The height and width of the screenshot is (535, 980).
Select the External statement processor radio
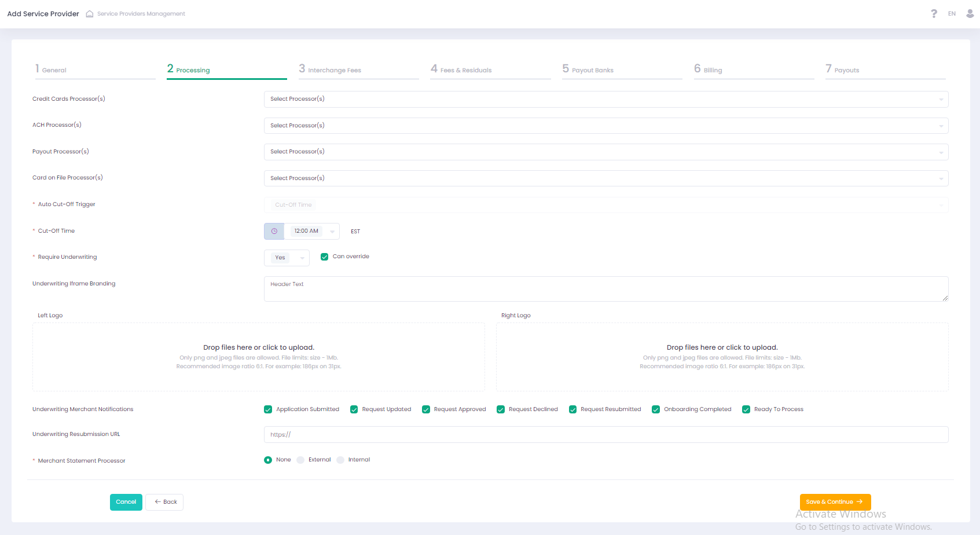pos(300,460)
